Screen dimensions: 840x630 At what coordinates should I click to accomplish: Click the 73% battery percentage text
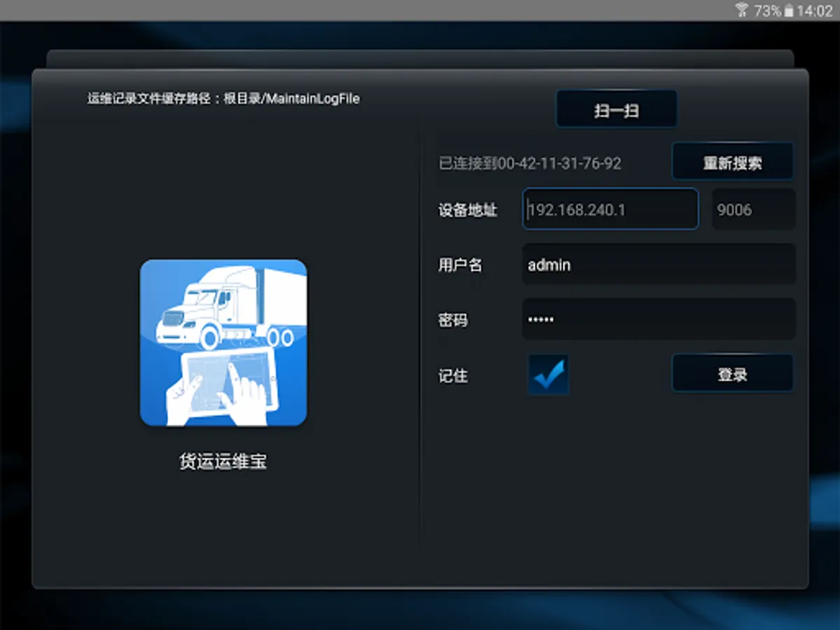[x=767, y=10]
